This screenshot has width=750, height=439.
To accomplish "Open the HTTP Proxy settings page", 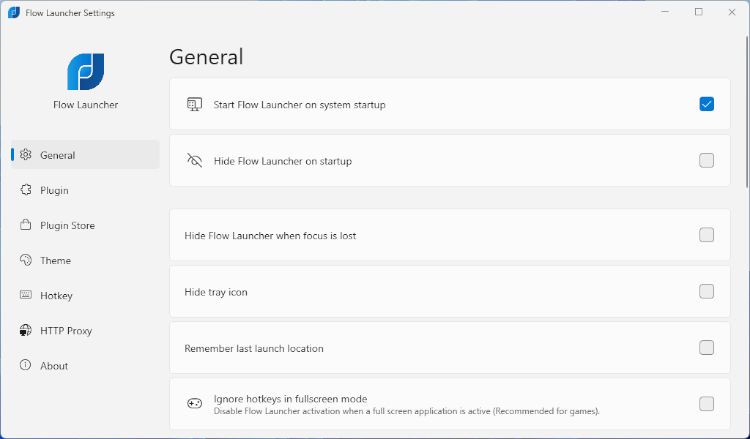I will tap(66, 330).
